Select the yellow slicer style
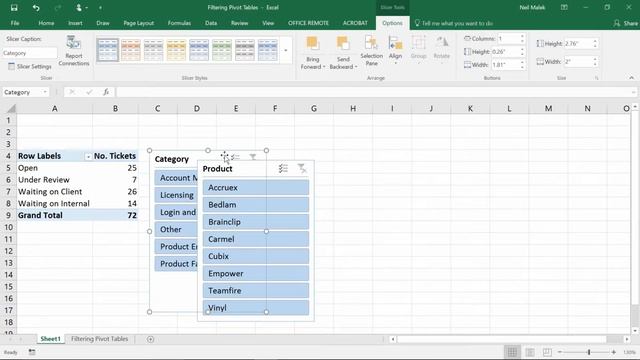This screenshot has height=360, width=640. (176, 50)
